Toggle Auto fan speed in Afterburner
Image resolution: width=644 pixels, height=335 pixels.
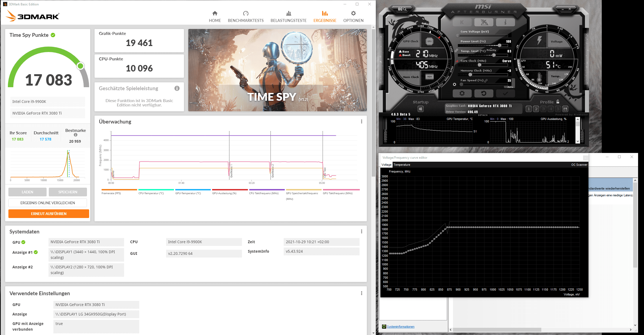pos(510,87)
